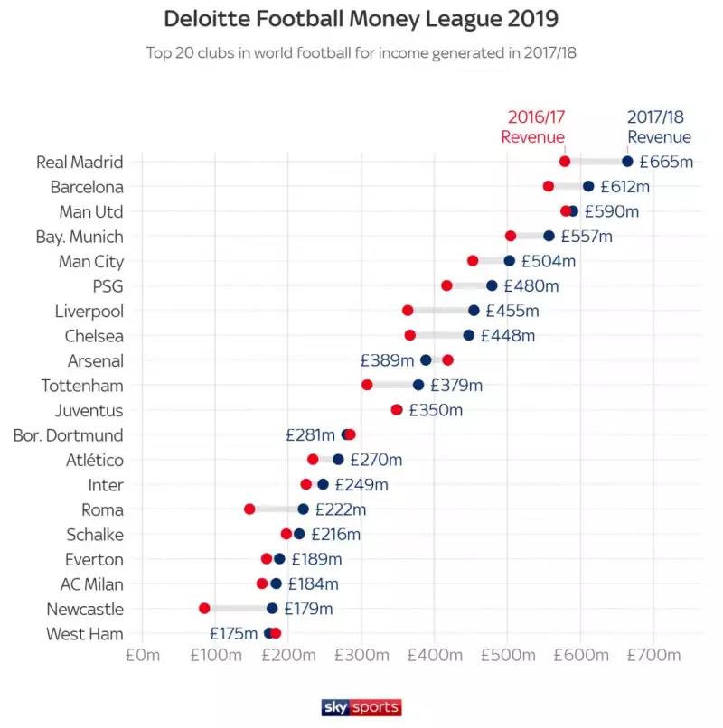Pick Chelsea's blue 2017/18 data point
Image resolution: width=723 pixels, height=728 pixels.
(x=468, y=335)
